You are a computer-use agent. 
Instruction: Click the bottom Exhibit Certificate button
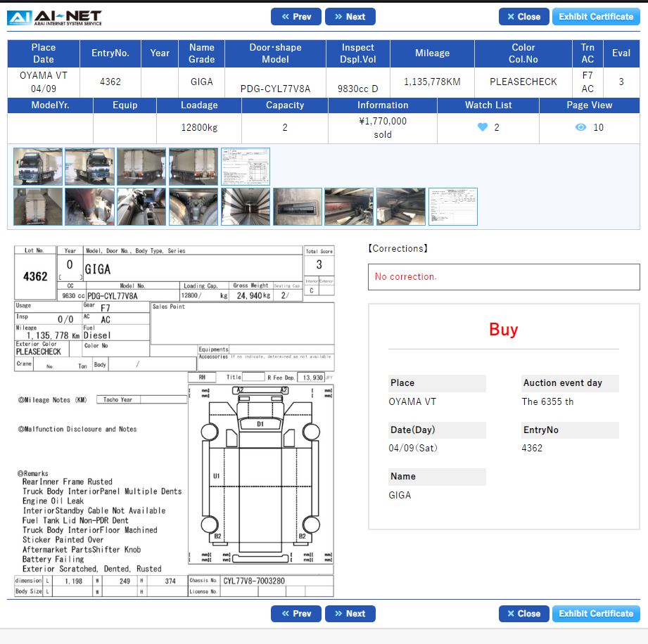tap(595, 614)
